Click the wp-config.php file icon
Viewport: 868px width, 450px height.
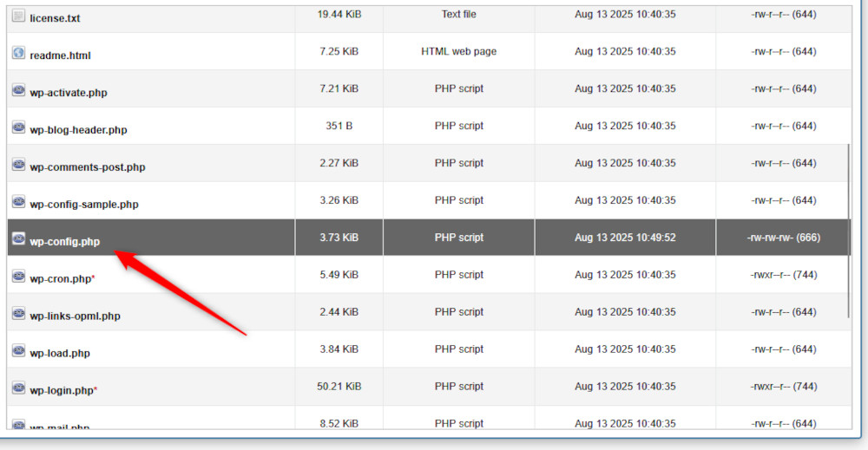(x=18, y=238)
